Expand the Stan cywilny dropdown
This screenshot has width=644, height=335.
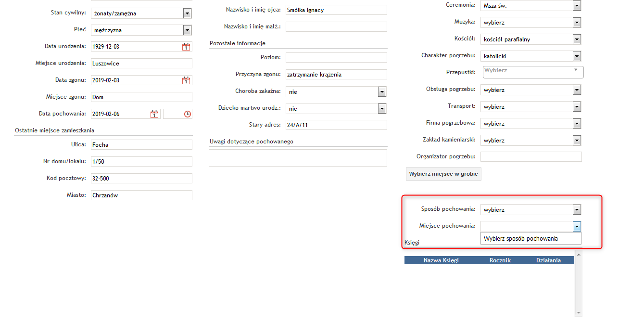187,13
